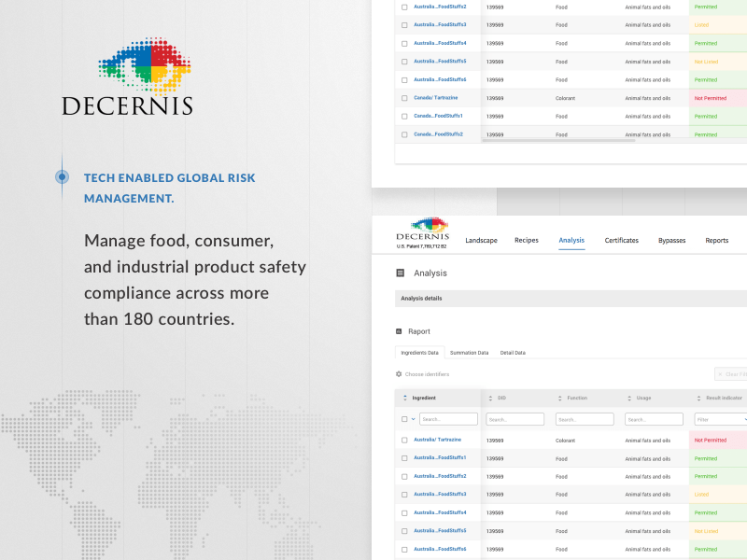Open the chevron beside select-all checkbox
747x560 pixels.
(413, 419)
